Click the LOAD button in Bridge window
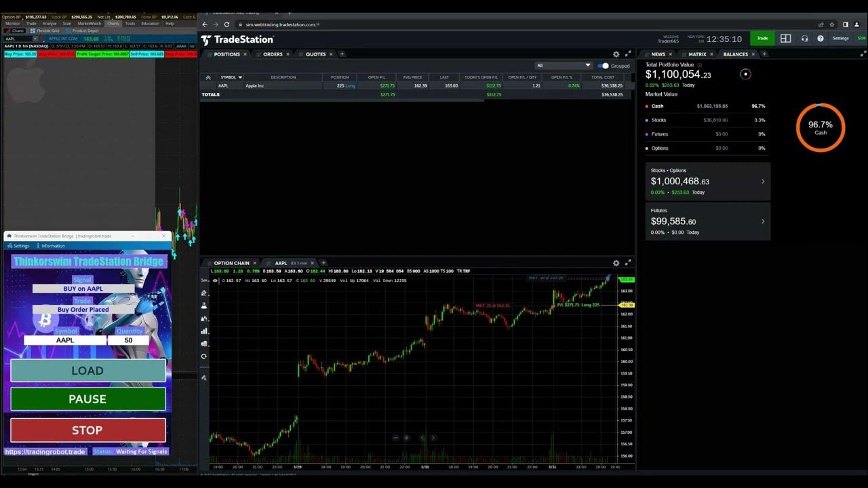This screenshot has height=488, width=868. [x=88, y=371]
